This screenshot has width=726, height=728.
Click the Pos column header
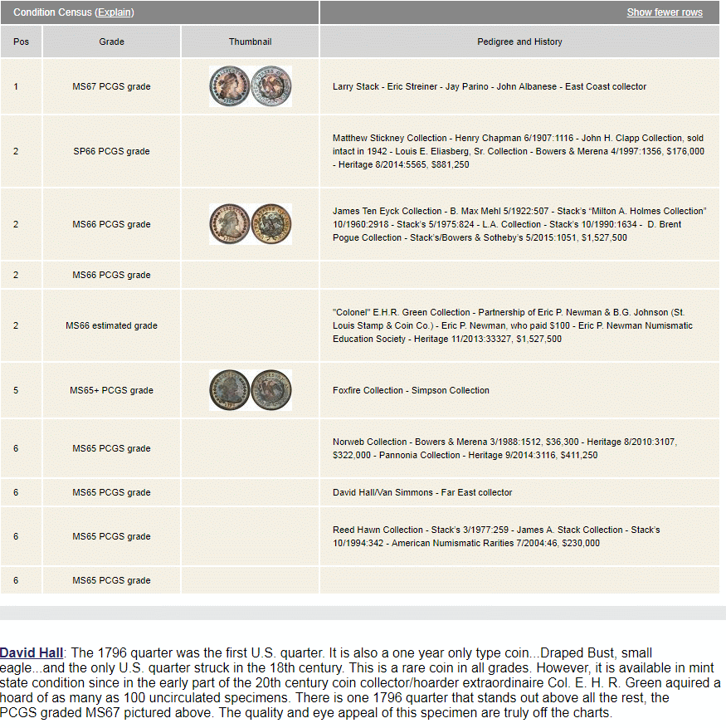coord(21,42)
